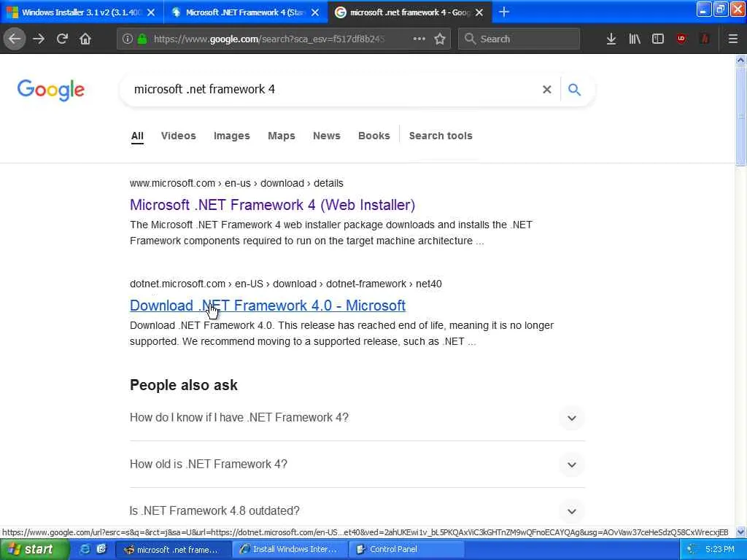Open Download .NET Framework 4.0 - Microsoft link
The height and width of the screenshot is (560, 747).
(268, 306)
